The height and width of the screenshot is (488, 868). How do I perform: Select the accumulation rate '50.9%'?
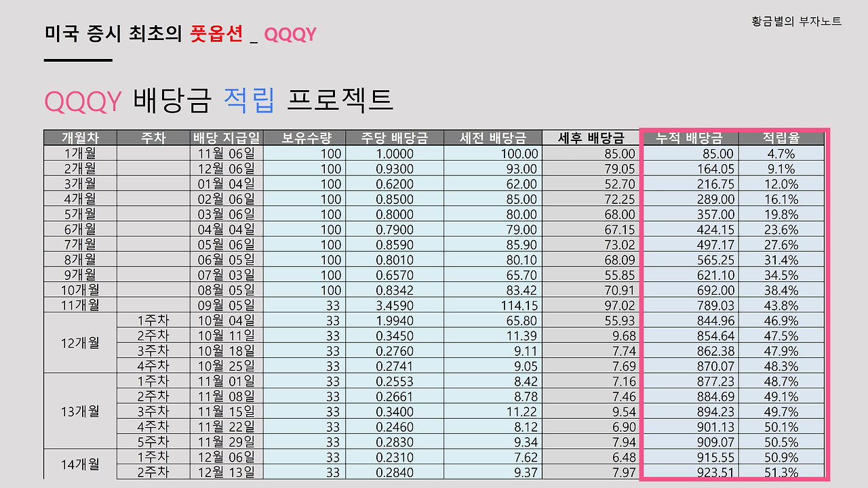click(x=781, y=457)
